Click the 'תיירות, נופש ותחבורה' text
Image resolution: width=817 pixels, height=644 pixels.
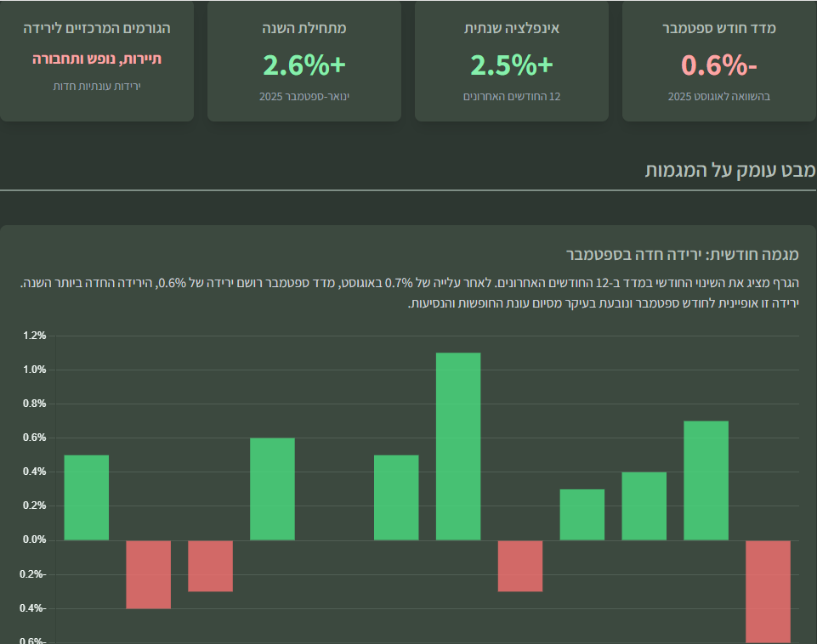click(x=97, y=59)
